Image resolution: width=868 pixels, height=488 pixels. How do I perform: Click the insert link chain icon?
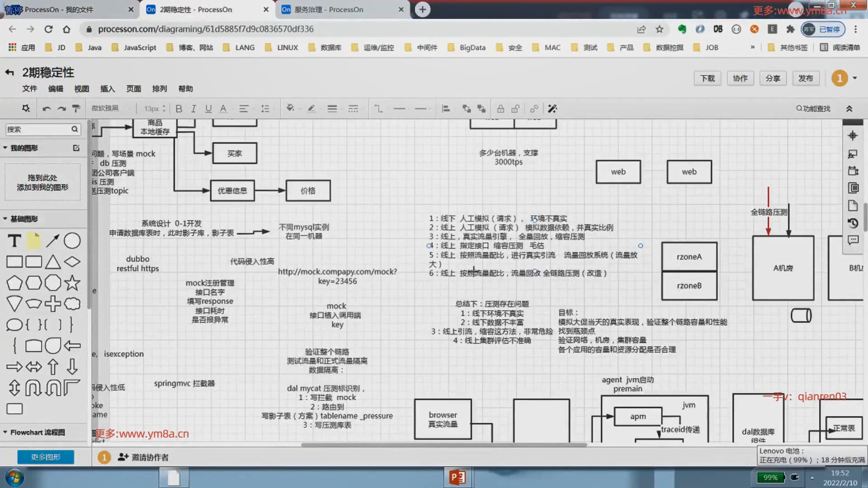534,108
